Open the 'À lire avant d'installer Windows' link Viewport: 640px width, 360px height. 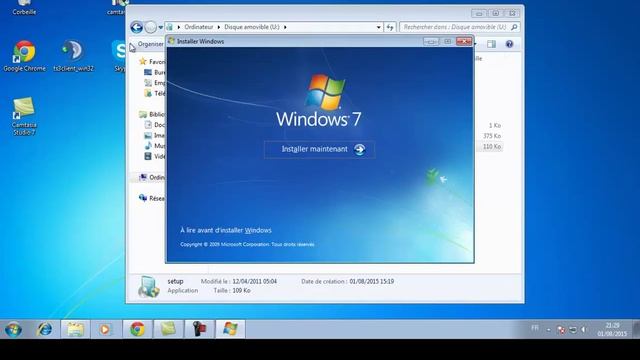[x=226, y=230]
